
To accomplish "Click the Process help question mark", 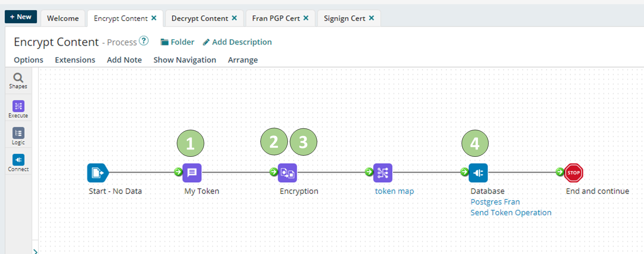I will point(144,40).
